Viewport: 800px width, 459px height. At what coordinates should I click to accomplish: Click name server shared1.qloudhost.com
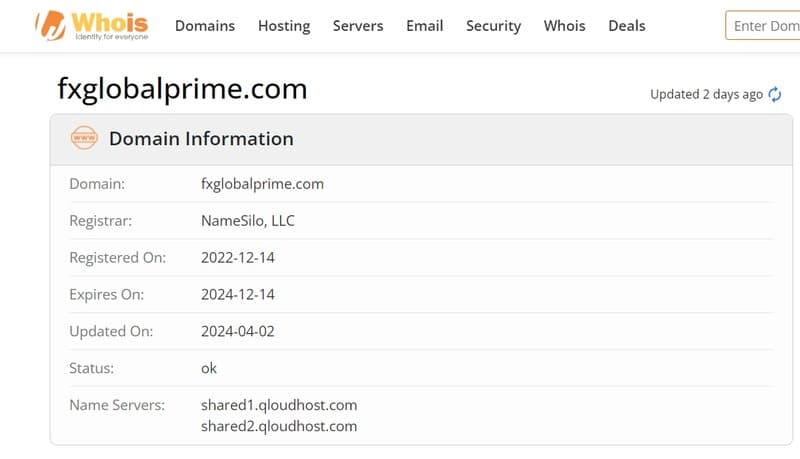pos(279,405)
